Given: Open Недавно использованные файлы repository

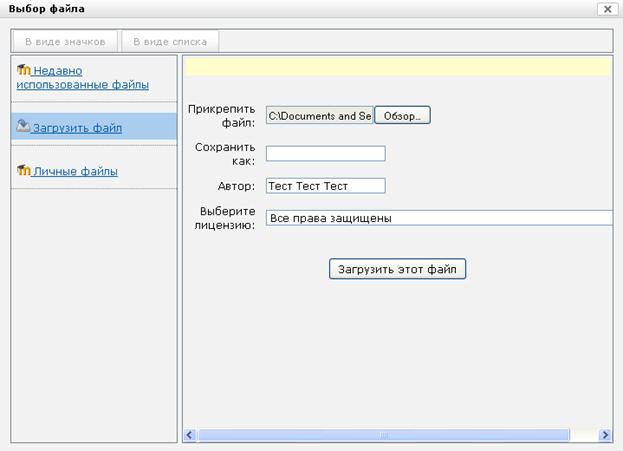Looking at the screenshot, I should [x=83, y=77].
